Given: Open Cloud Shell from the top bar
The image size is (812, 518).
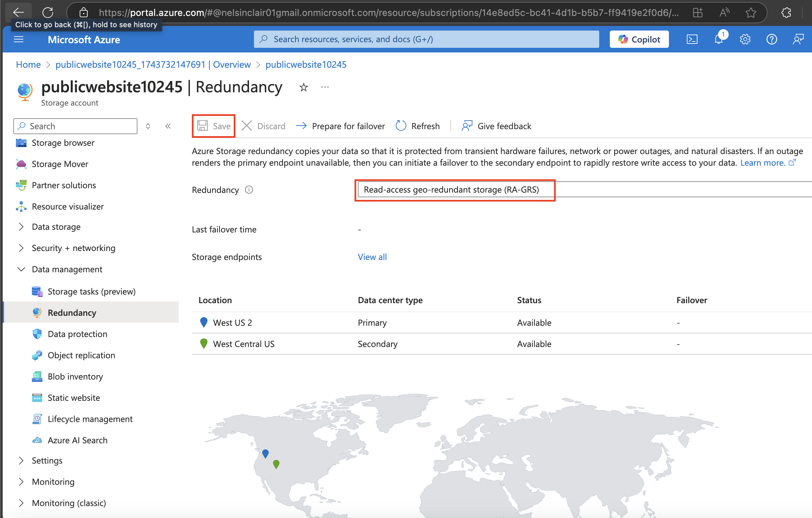Looking at the screenshot, I should pos(692,40).
